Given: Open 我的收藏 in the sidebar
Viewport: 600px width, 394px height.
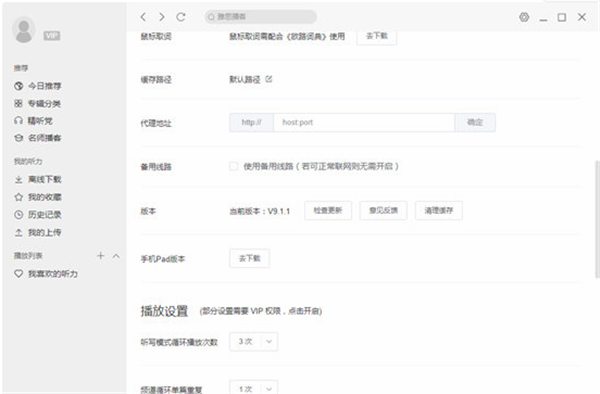Looking at the screenshot, I should click(x=38, y=197).
